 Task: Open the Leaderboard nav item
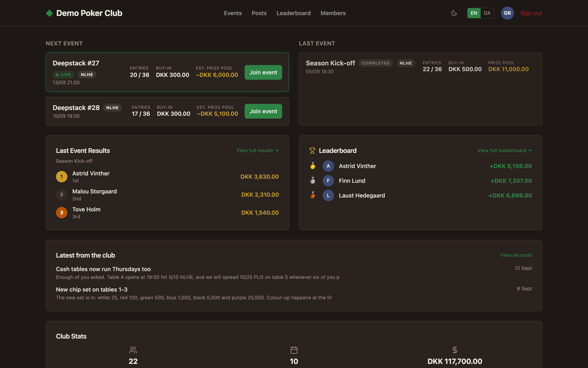tap(294, 13)
